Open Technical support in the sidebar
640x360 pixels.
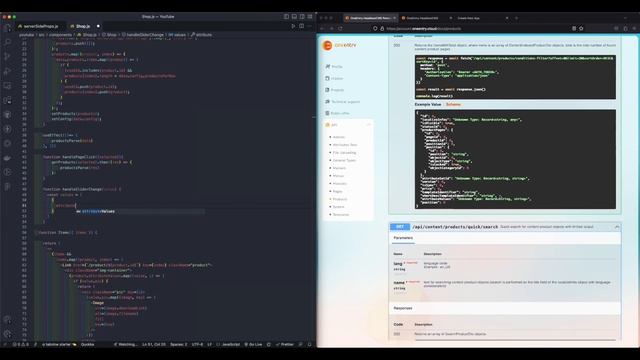[x=343, y=102]
